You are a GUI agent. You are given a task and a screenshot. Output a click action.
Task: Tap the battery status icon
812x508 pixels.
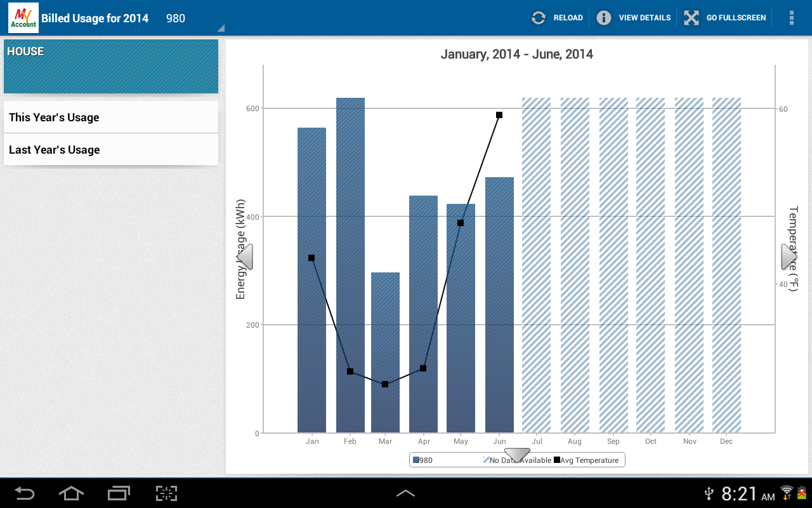pyautogui.click(x=802, y=493)
